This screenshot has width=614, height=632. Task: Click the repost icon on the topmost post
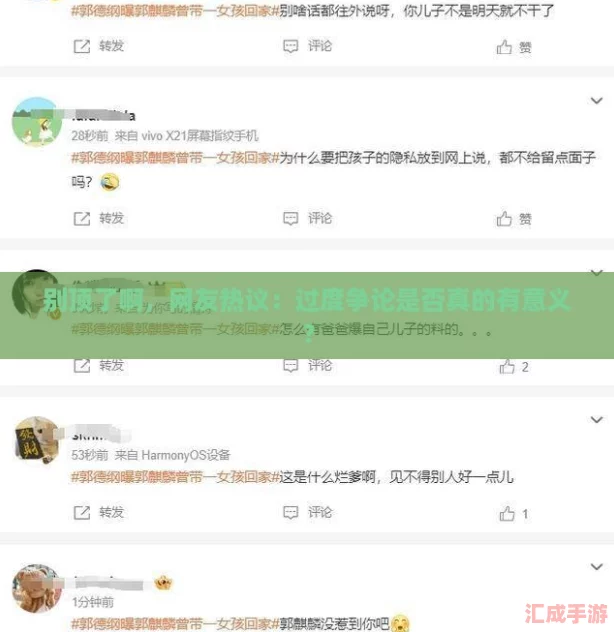click(82, 46)
